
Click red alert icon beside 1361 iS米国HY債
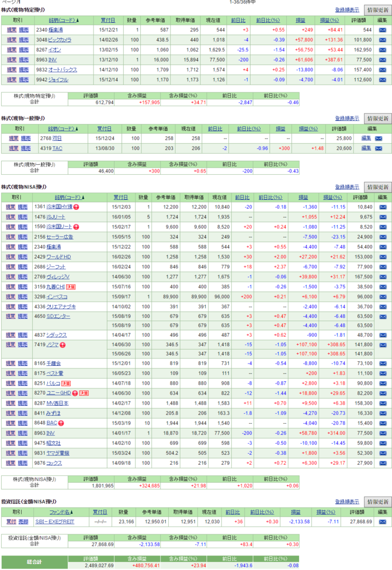click(x=76, y=207)
